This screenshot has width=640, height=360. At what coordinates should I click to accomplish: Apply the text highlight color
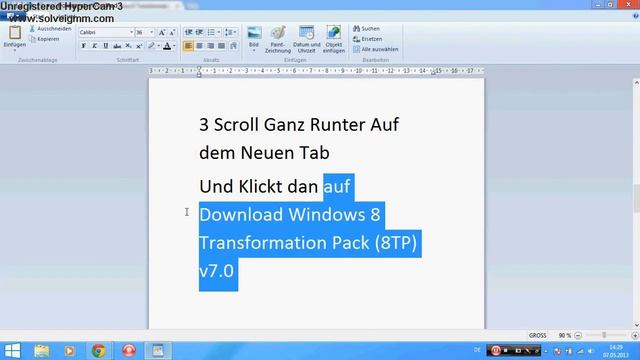151,46
